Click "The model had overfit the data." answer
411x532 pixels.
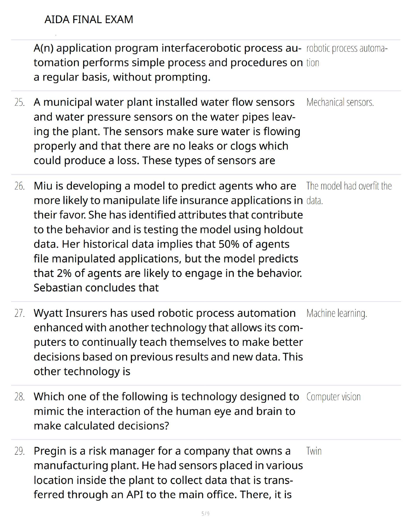coord(348,193)
